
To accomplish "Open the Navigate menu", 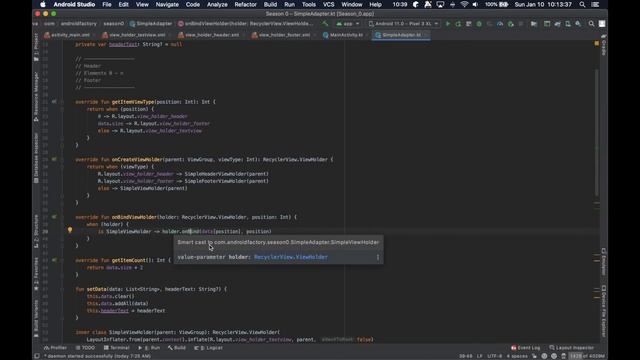I will (x=167, y=4).
